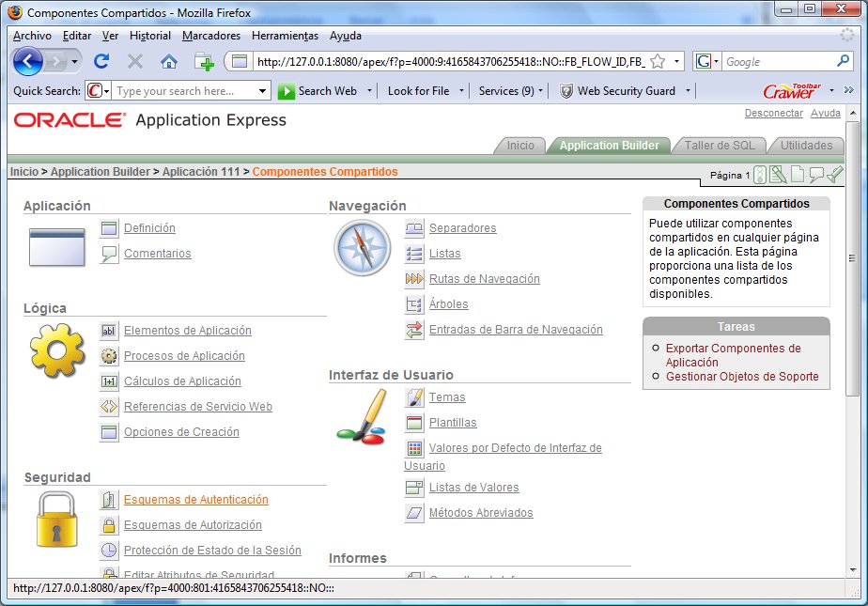Viewport: 868px width, 606px height.
Task: Click the new tab plus icon
Action: (204, 61)
